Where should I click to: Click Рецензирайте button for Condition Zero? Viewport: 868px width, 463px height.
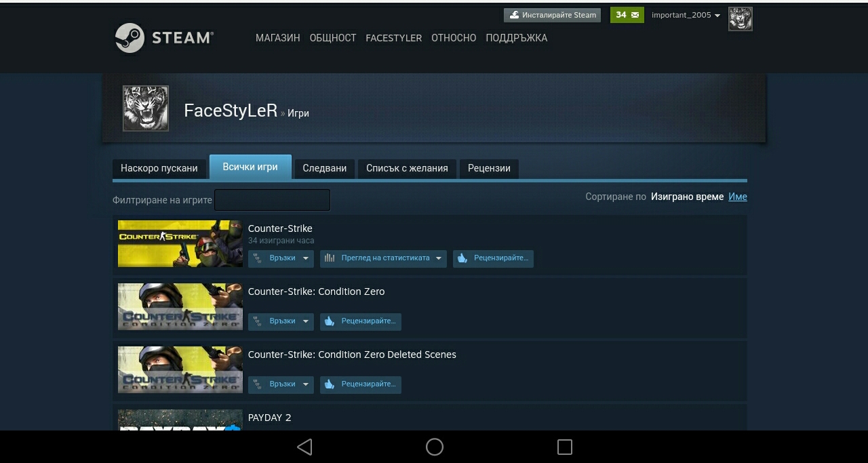[361, 321]
